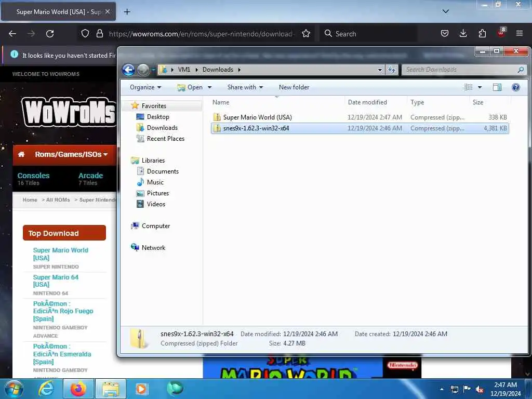
Task: Open Explorer Help question mark
Action: (516, 87)
